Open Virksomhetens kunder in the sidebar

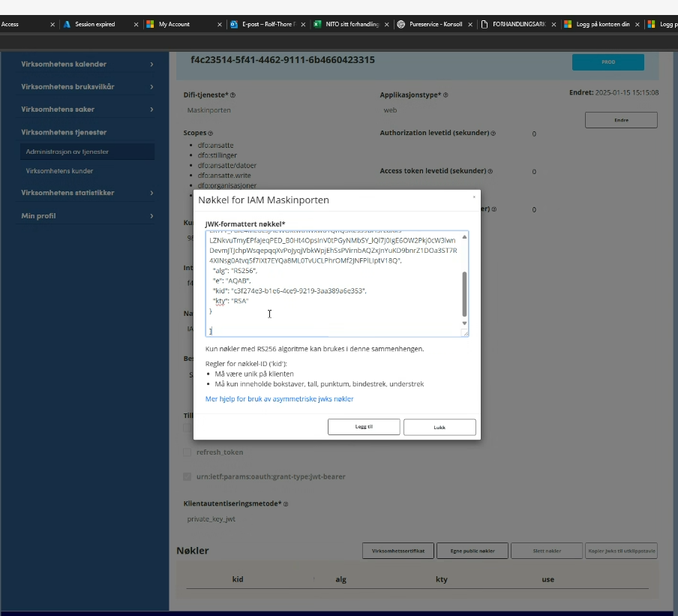point(59,171)
